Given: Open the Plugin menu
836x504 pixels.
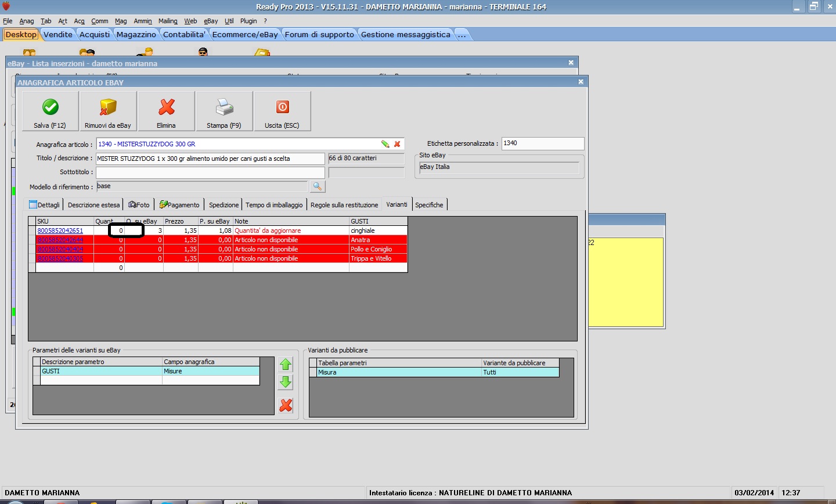Looking at the screenshot, I should (248, 21).
